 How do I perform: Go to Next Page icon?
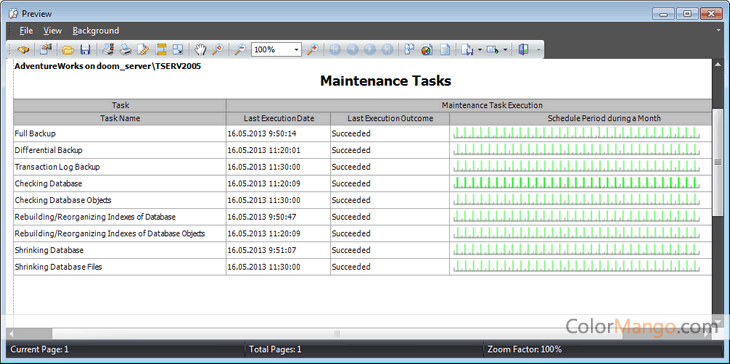(x=370, y=49)
